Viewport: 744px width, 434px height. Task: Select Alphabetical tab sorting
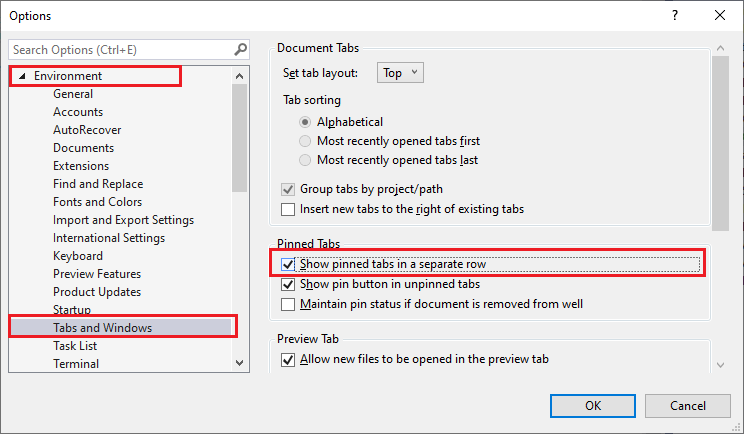click(x=307, y=122)
